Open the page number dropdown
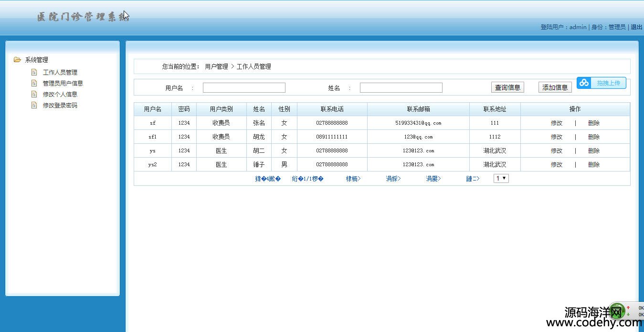Image resolution: width=644 pixels, height=332 pixels. pyautogui.click(x=501, y=178)
